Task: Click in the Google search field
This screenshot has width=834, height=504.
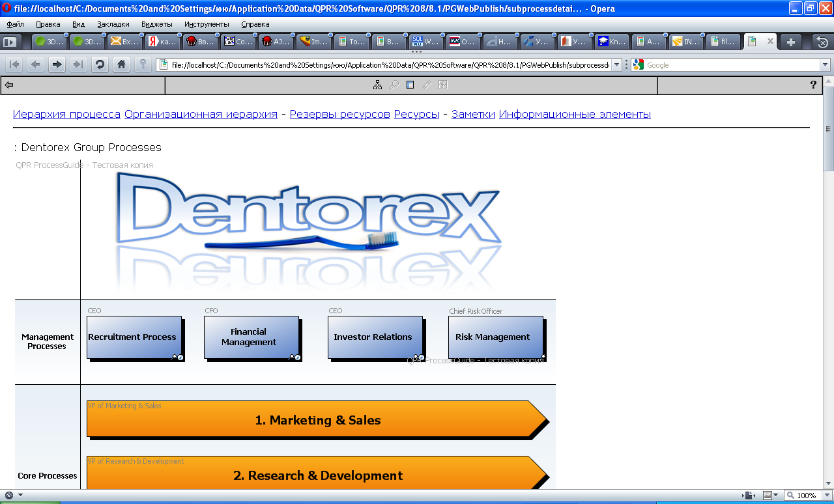Action: (732, 64)
